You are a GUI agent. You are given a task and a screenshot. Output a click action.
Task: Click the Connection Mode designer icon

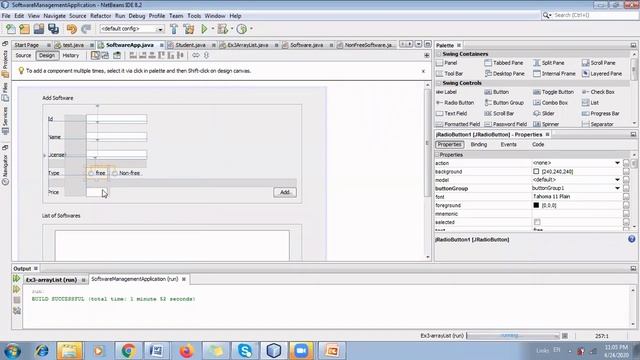coord(105,55)
